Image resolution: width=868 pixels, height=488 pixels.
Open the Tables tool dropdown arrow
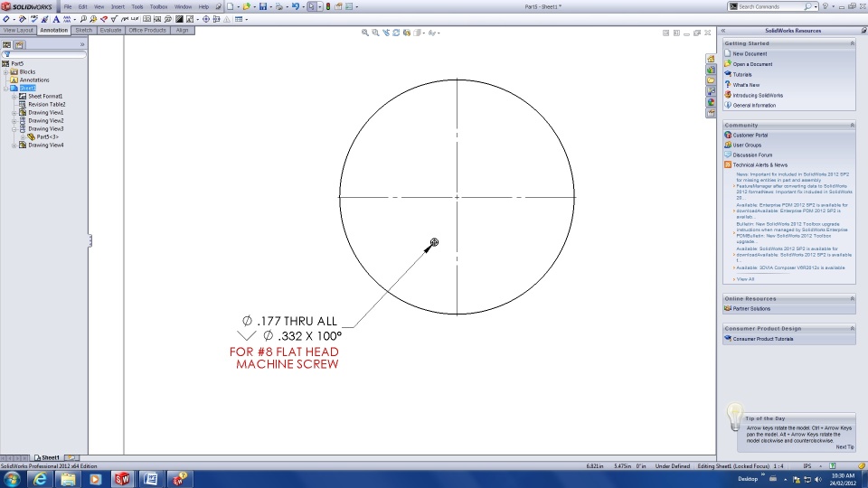point(246,19)
